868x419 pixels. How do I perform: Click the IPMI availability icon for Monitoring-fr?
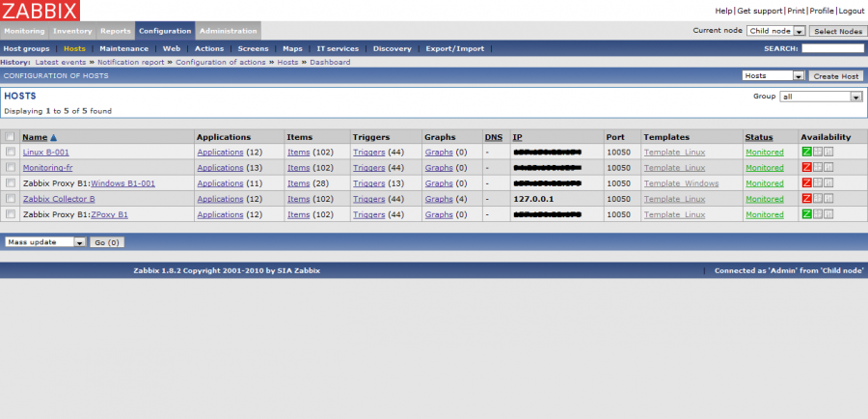828,167
